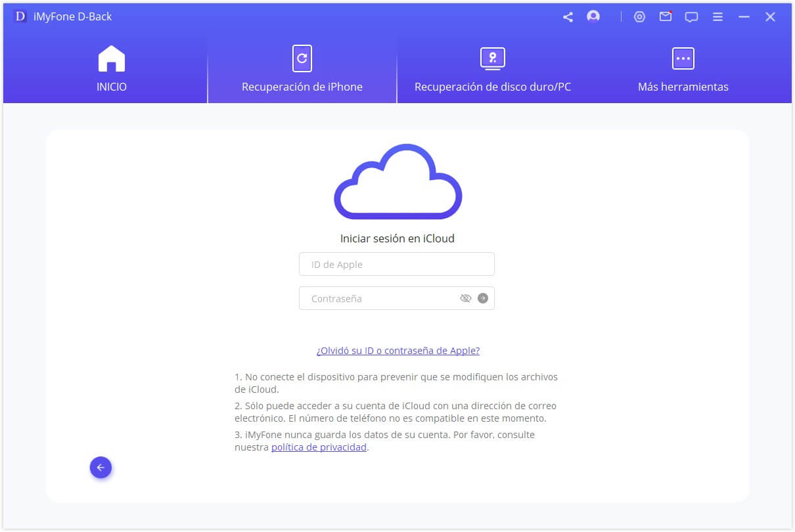Open the hamburger menu icon
Image resolution: width=795 pixels, height=532 pixels.
point(717,16)
